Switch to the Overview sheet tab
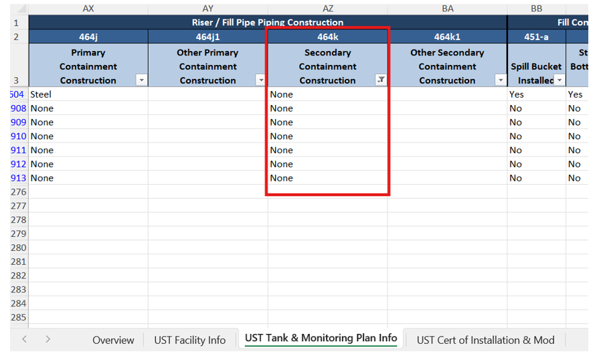 [x=113, y=340]
